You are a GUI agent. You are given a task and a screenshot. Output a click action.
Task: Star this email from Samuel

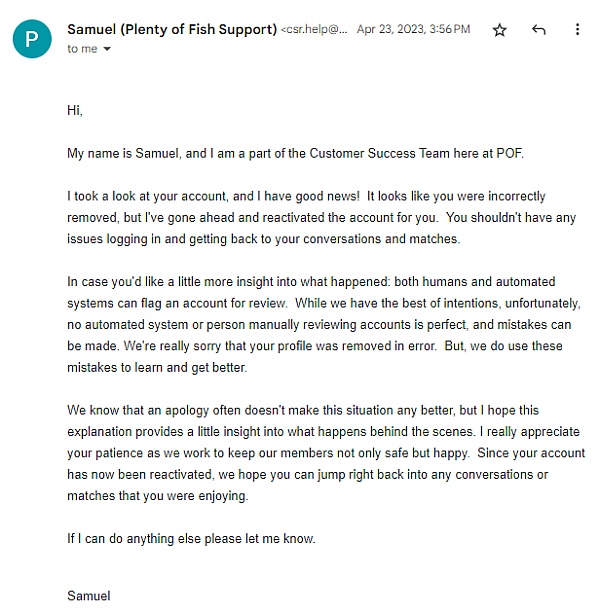point(500,30)
